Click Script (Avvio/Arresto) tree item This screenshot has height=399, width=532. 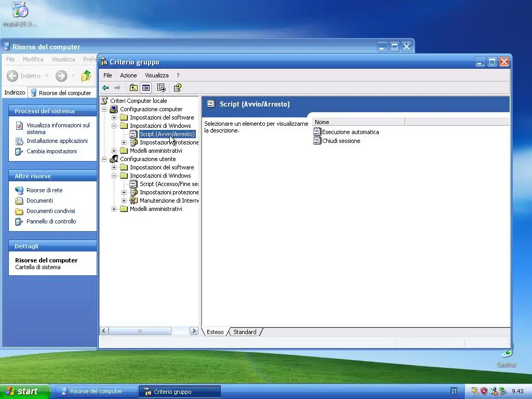167,134
